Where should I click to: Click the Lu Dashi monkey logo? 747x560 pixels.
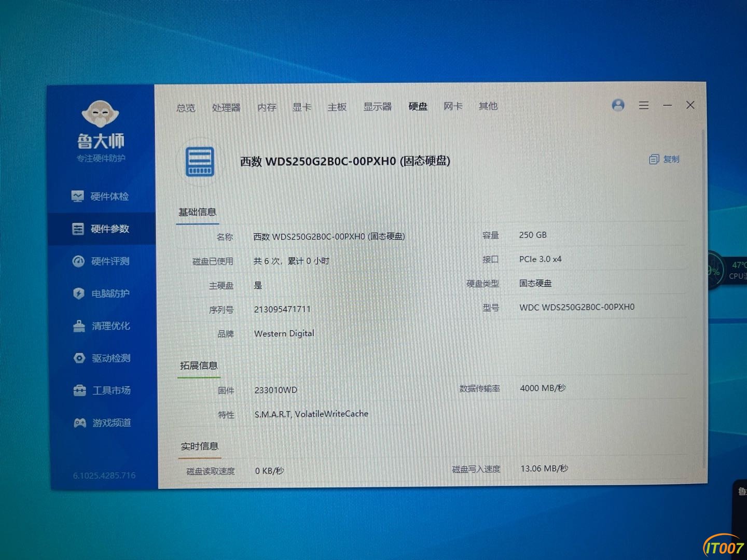[100, 114]
